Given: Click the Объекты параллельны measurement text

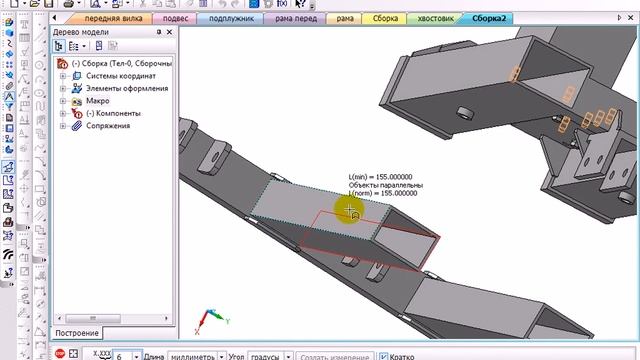Looking at the screenshot, I should point(386,185).
